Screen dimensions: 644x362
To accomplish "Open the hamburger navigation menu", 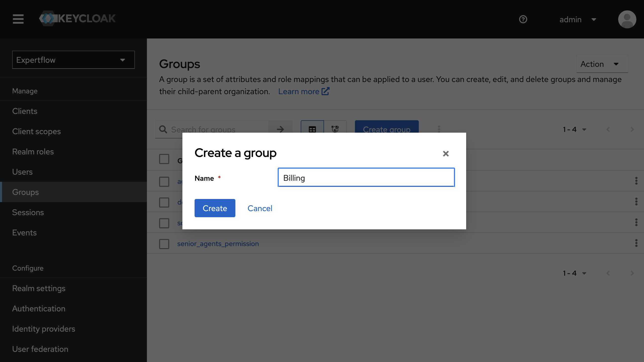I will point(18,19).
